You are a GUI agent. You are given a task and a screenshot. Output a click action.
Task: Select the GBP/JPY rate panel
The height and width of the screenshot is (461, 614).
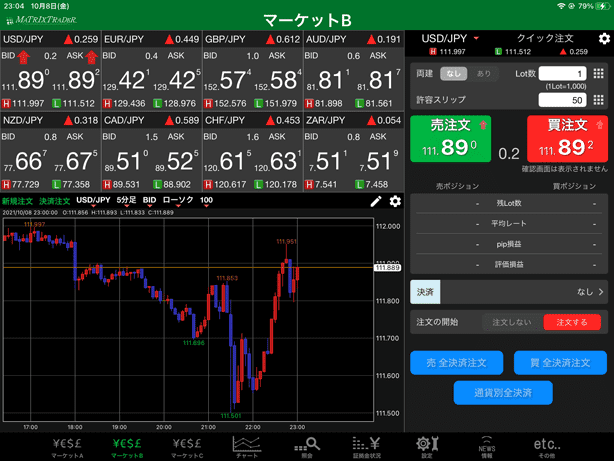pyautogui.click(x=253, y=71)
